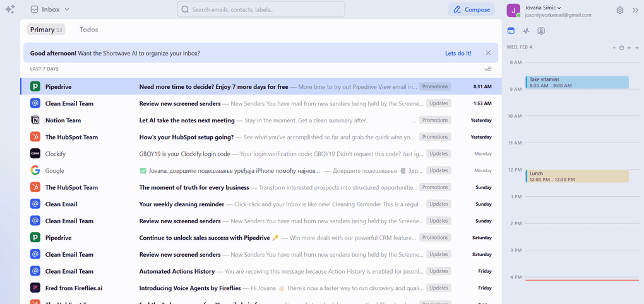Click the inbox tray icon beside Inbox
Screen dimensions: 644x304
tap(35, 9)
